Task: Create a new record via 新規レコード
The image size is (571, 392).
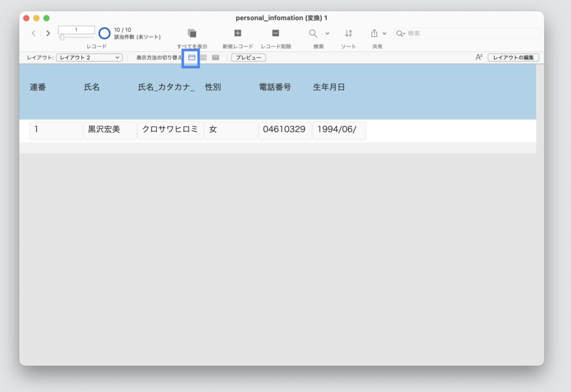Action: pos(236,33)
